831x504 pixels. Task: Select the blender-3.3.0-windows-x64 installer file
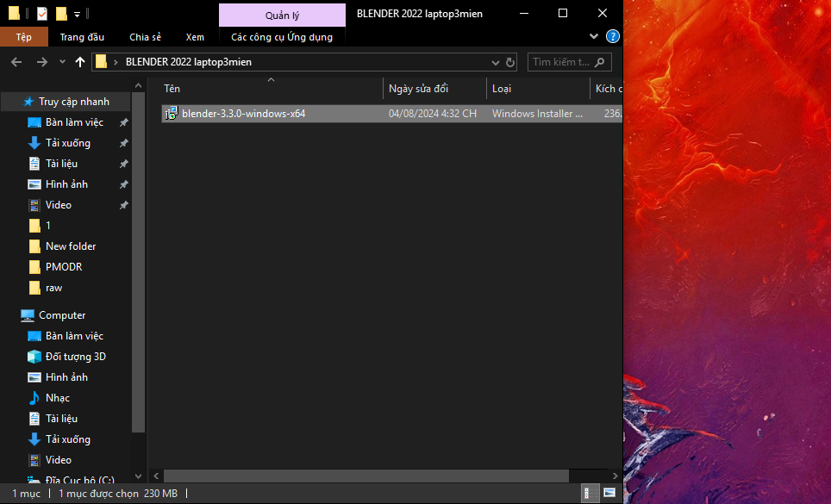(243, 114)
